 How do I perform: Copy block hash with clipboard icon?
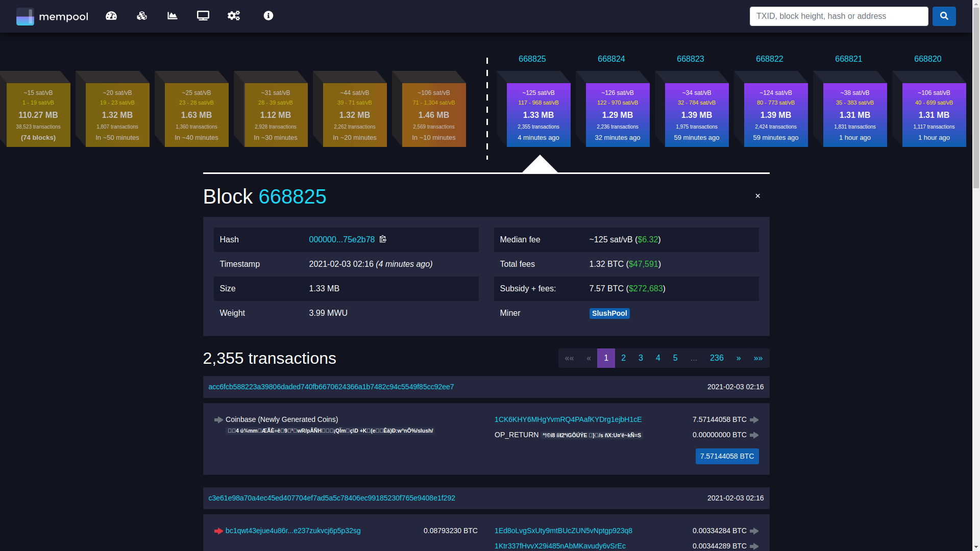click(383, 239)
